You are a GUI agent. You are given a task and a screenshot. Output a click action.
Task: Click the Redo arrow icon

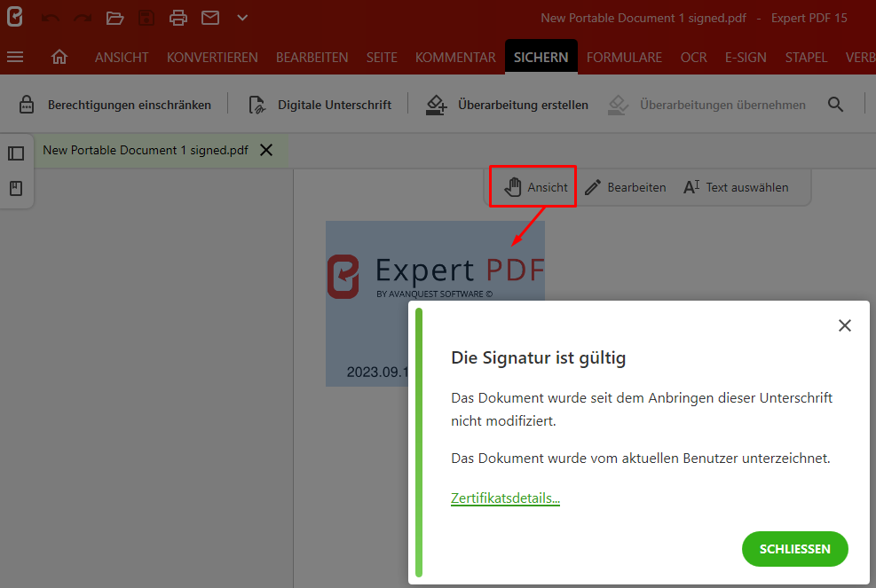83,19
